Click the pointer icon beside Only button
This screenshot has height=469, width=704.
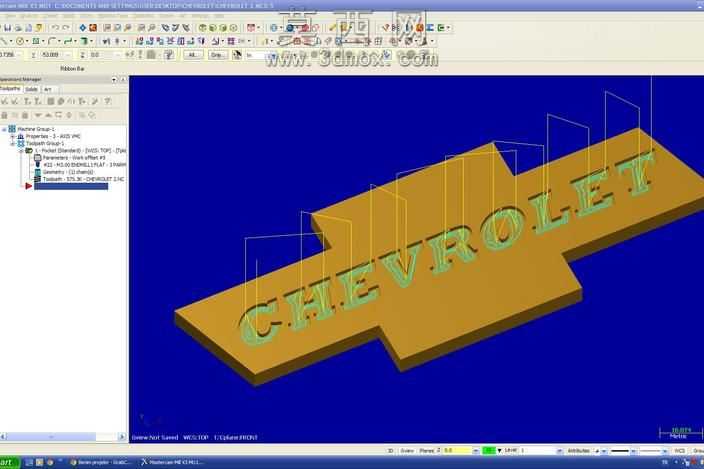237,55
